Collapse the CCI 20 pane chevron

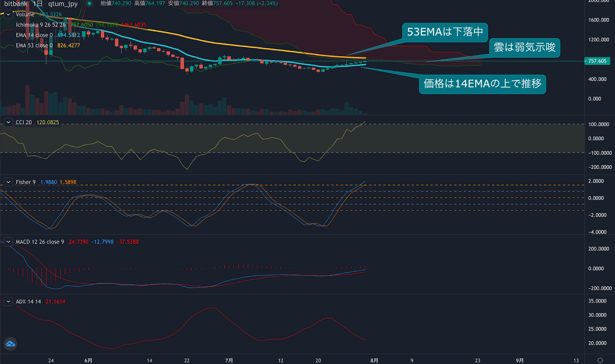pyautogui.click(x=8, y=122)
